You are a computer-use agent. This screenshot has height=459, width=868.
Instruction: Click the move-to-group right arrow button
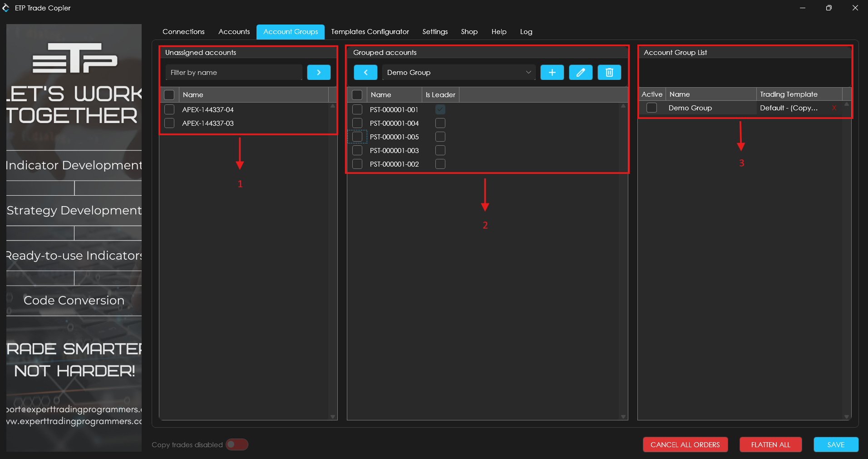click(318, 73)
